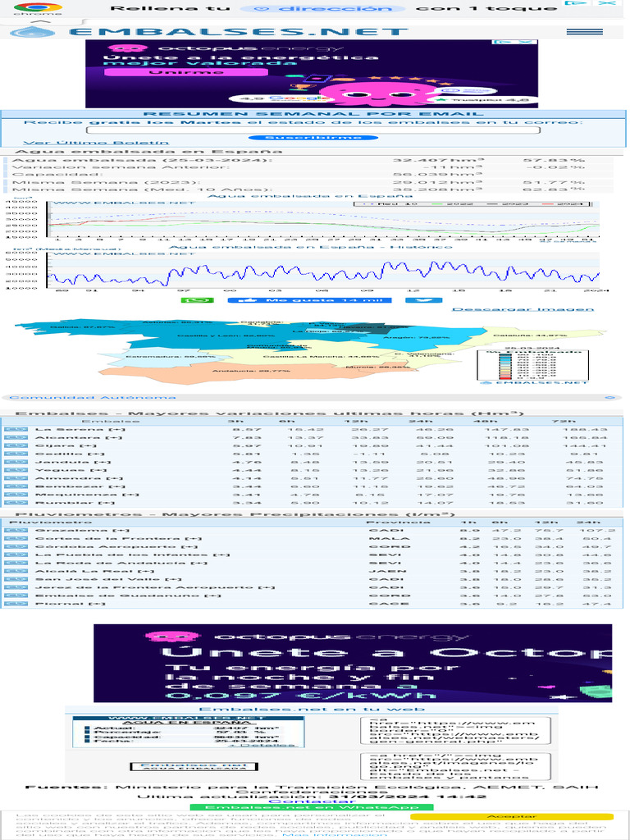
Task: Click graph icon beside Córdoba Aeropuerto
Action: point(16,546)
